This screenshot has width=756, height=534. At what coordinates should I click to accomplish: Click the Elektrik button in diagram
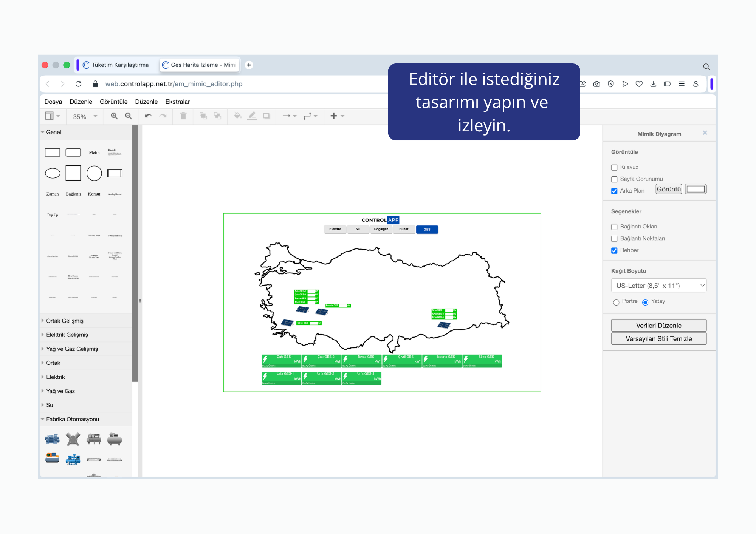point(335,229)
